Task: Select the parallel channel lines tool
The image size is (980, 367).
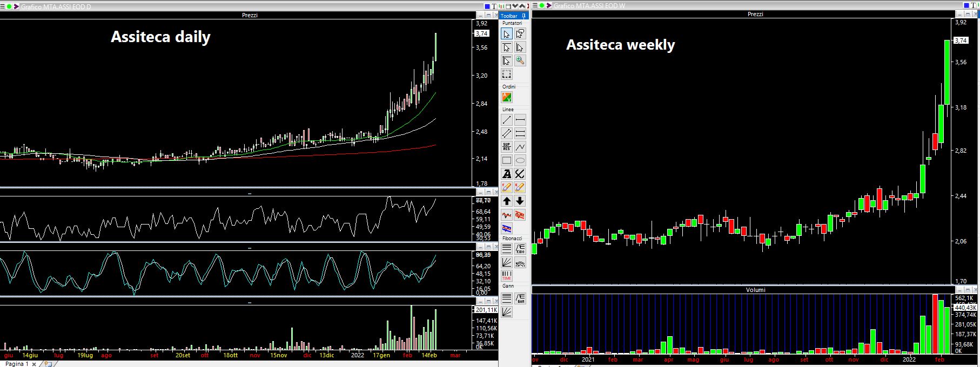Action: point(506,133)
